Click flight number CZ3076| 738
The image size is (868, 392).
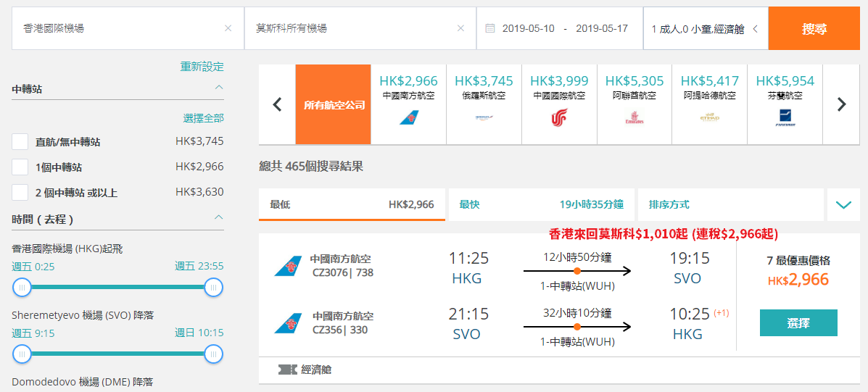point(343,271)
